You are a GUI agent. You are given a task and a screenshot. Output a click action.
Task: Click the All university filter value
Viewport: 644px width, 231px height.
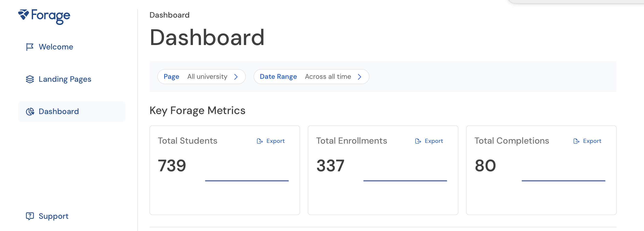(x=207, y=77)
